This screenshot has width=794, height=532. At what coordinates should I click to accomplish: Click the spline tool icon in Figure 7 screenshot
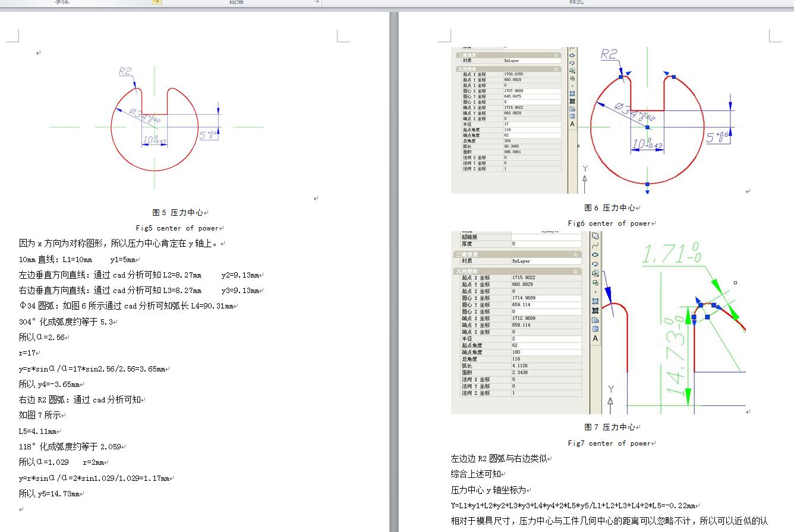click(595, 245)
